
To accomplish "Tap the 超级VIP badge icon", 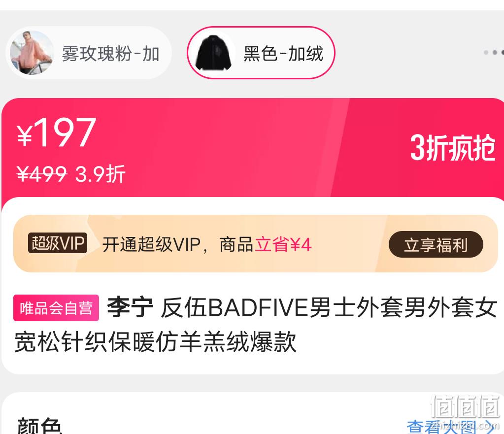I will [58, 243].
